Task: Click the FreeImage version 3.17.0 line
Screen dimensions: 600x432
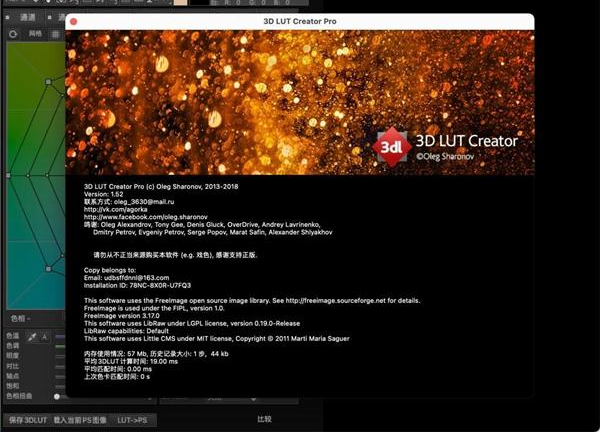Action: coord(122,316)
